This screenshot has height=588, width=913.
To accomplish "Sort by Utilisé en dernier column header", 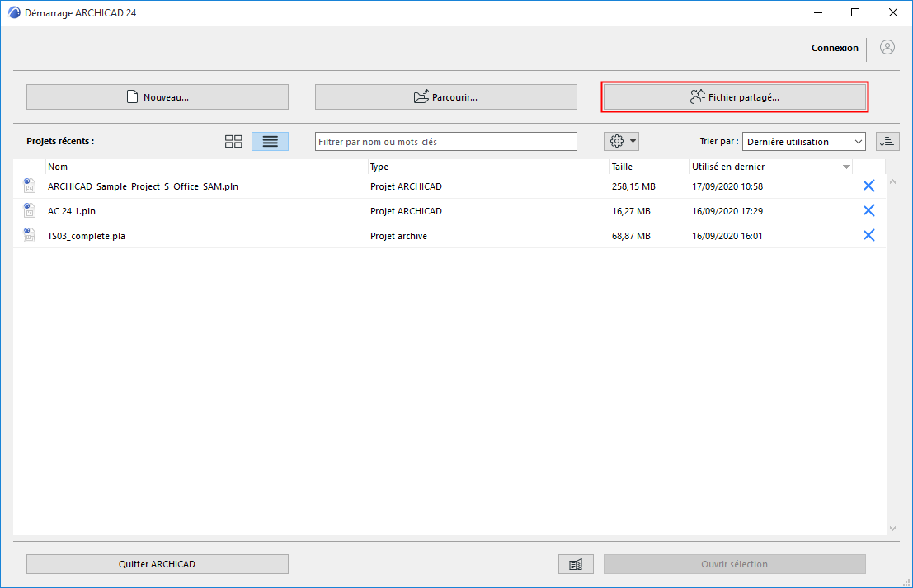I will [771, 167].
